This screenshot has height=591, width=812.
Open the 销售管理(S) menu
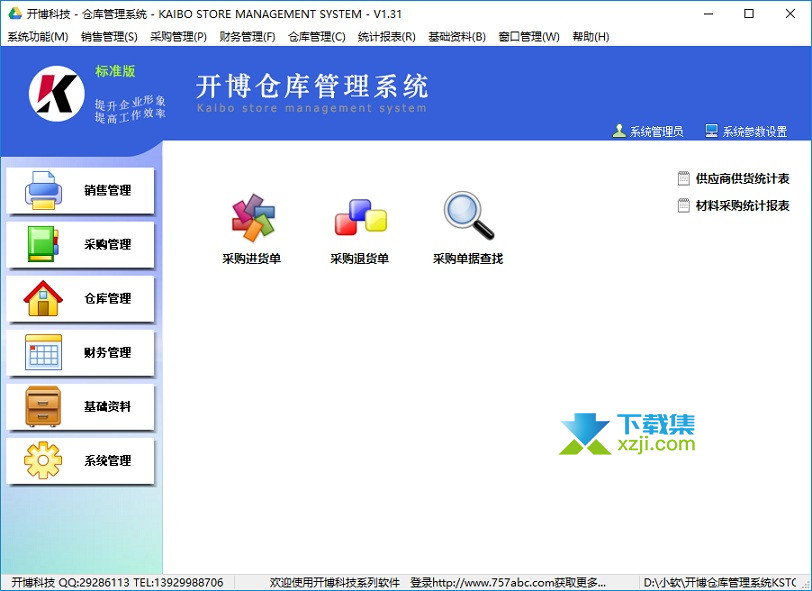click(x=109, y=37)
